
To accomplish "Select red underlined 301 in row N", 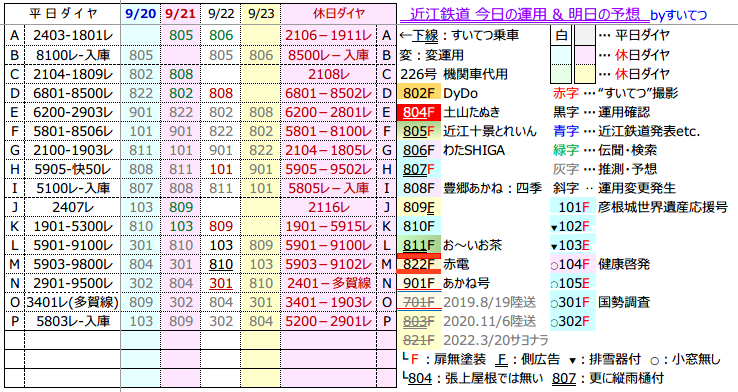I will pos(221,283).
